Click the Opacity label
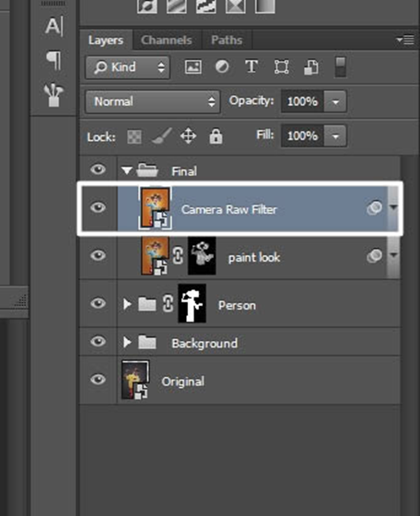The width and height of the screenshot is (420, 516). pyautogui.click(x=251, y=100)
